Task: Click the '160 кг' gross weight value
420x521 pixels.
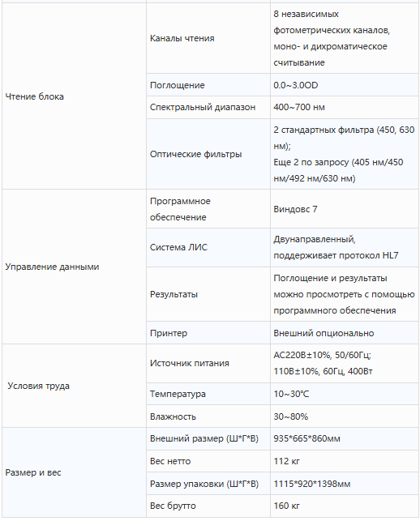Action: pos(286,506)
